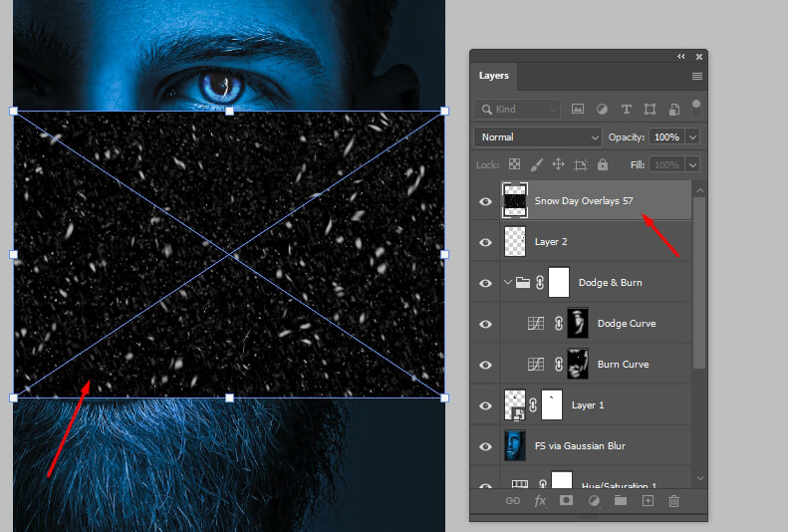Click layers list scroll up arrow
The width and height of the screenshot is (788, 532).
(699, 190)
